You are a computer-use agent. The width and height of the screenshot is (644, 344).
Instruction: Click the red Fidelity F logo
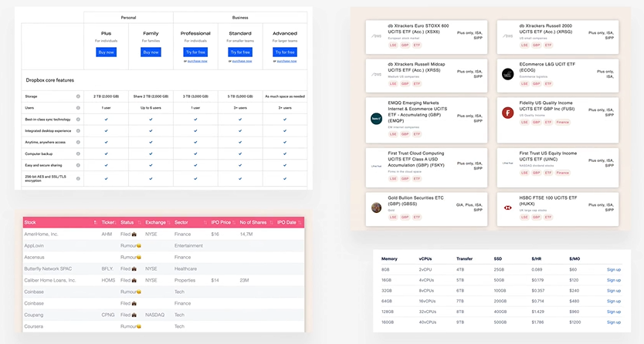coord(507,113)
